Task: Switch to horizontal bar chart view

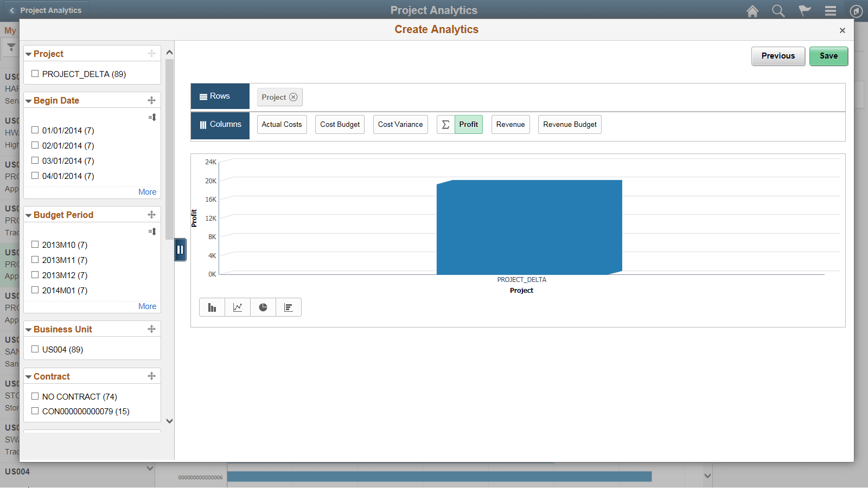Action: click(x=289, y=307)
